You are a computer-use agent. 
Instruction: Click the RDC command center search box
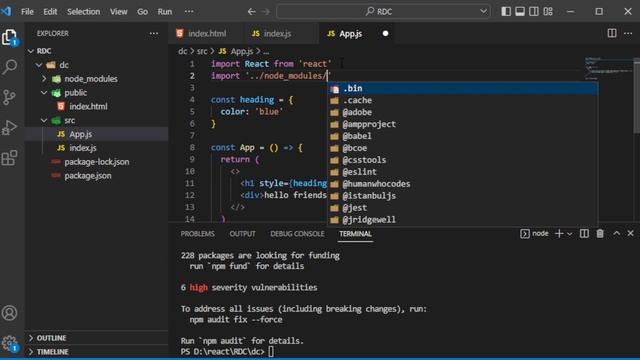click(x=383, y=12)
